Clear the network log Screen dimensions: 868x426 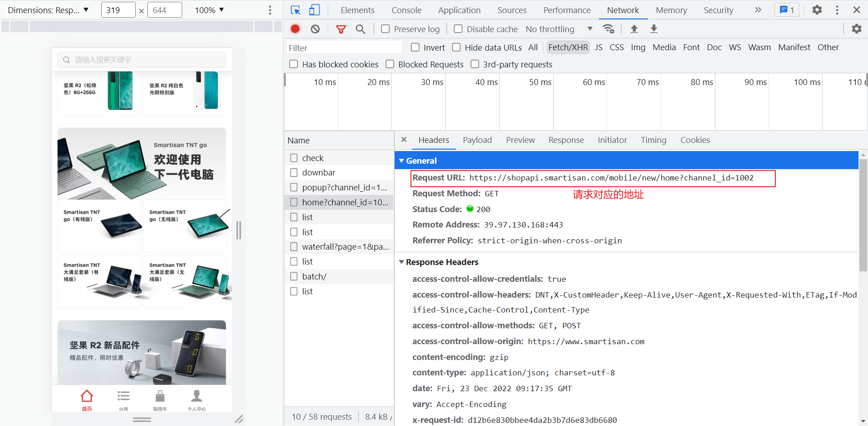pyautogui.click(x=315, y=29)
